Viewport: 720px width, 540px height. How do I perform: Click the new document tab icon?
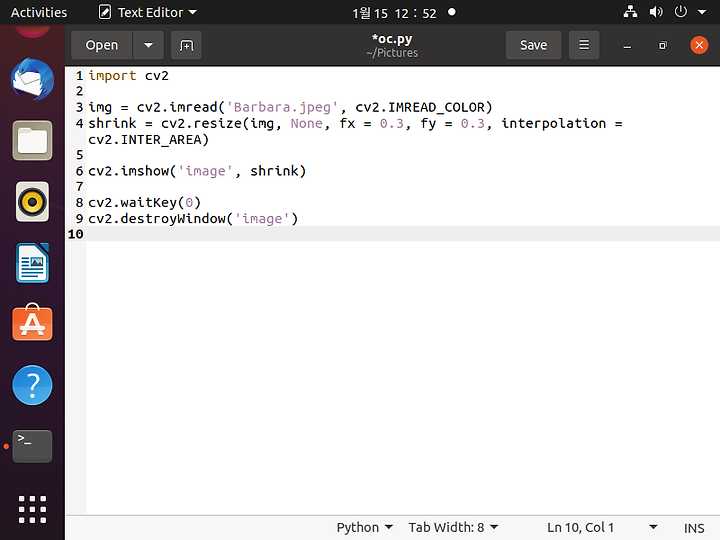click(186, 45)
